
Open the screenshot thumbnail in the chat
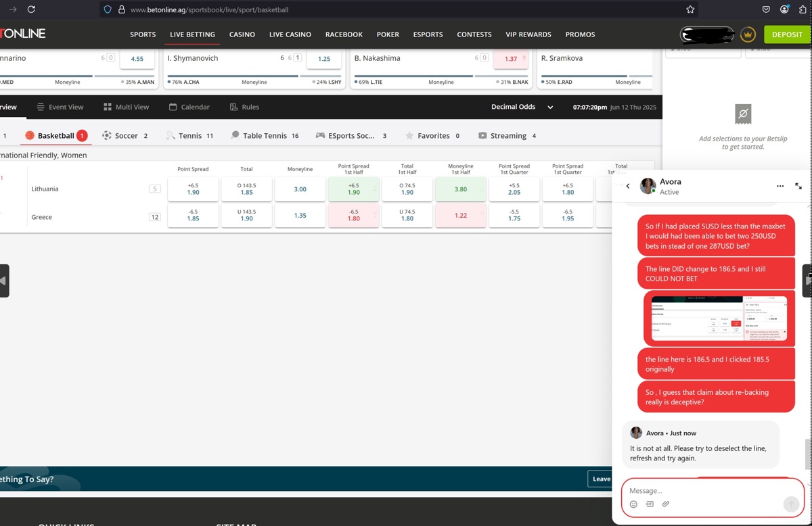719,318
